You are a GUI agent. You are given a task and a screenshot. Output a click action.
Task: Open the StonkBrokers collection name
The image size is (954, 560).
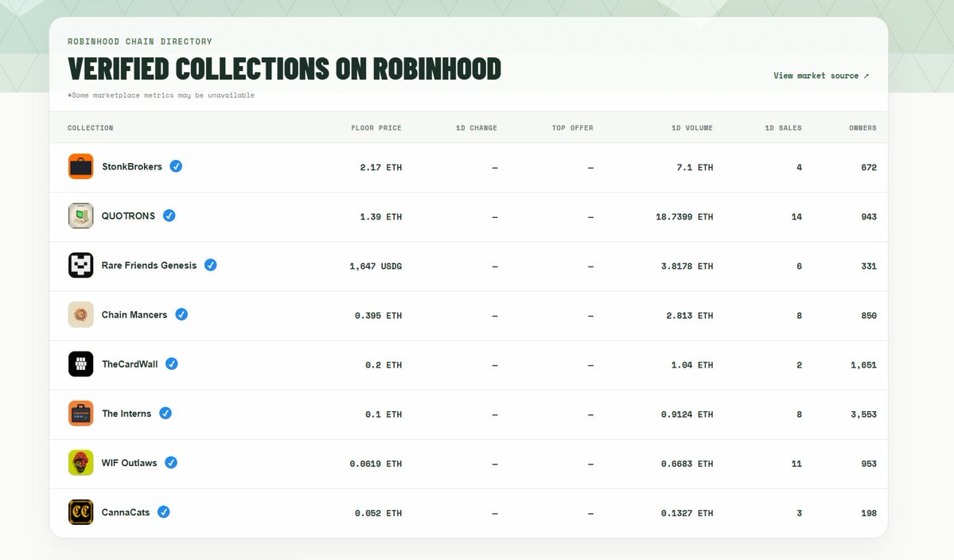pos(132,166)
